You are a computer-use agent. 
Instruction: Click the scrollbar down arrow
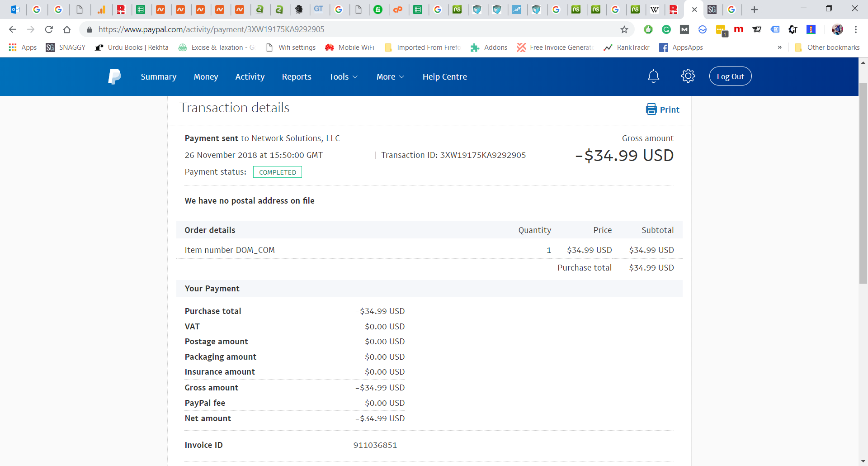tap(863, 461)
